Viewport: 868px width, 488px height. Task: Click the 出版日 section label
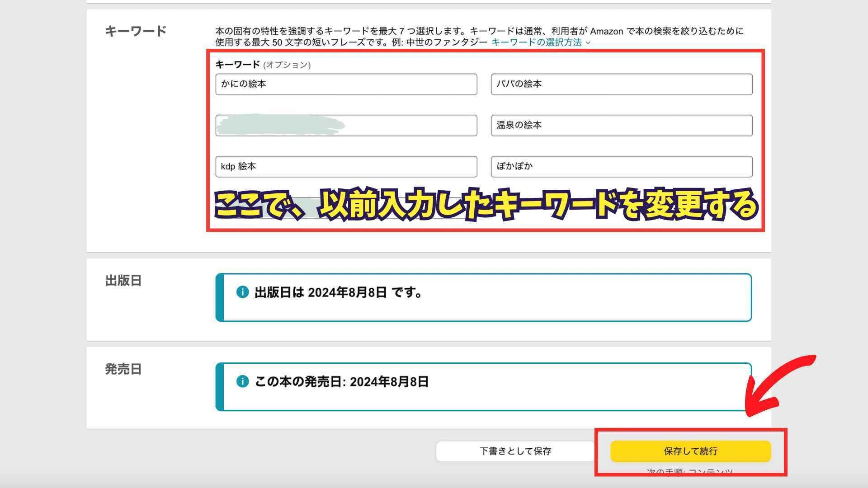[x=123, y=281]
